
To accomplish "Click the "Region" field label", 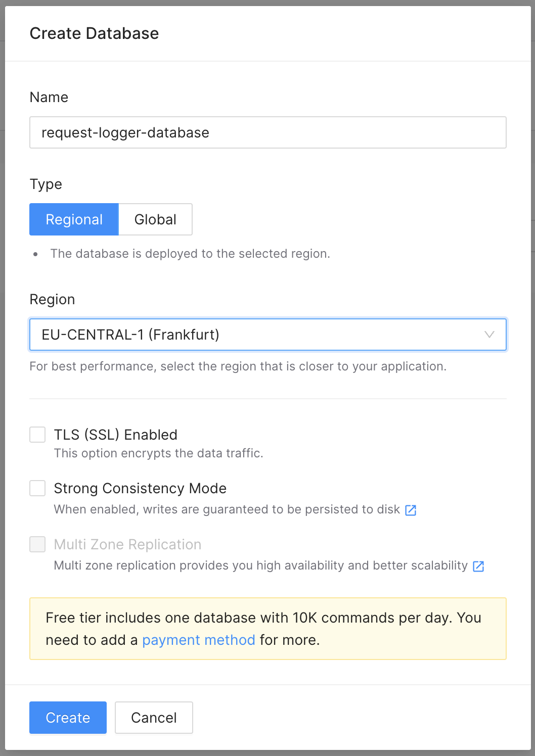I will [x=52, y=299].
